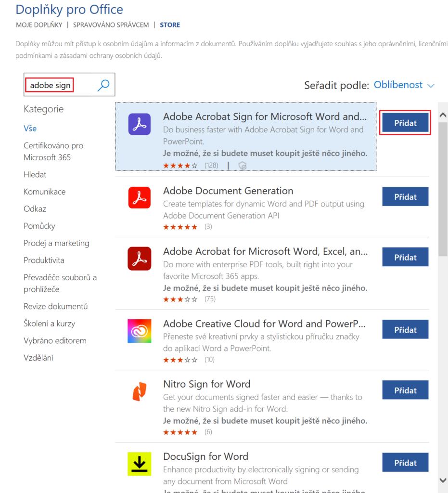Click the review count (75)
Viewport: 448px width, 493px height.
tap(210, 299)
